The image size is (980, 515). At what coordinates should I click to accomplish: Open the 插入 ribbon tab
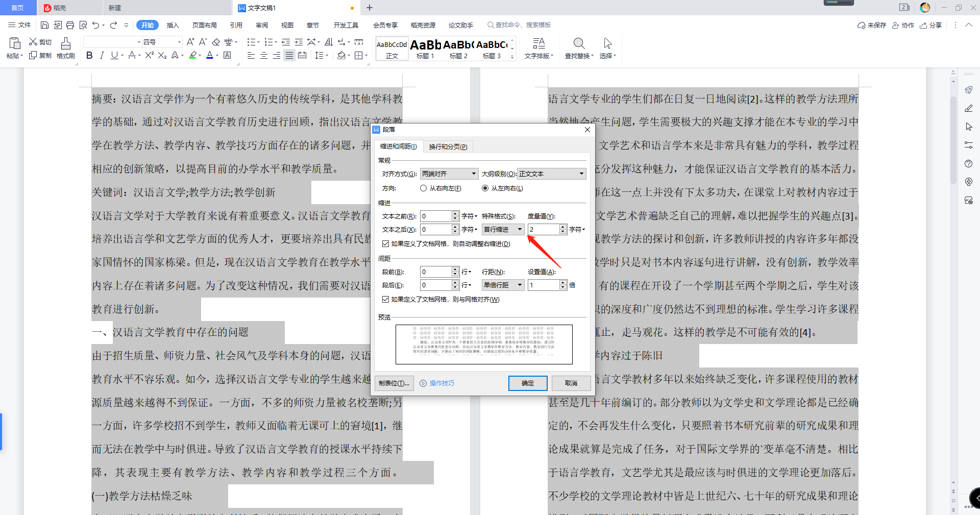173,25
